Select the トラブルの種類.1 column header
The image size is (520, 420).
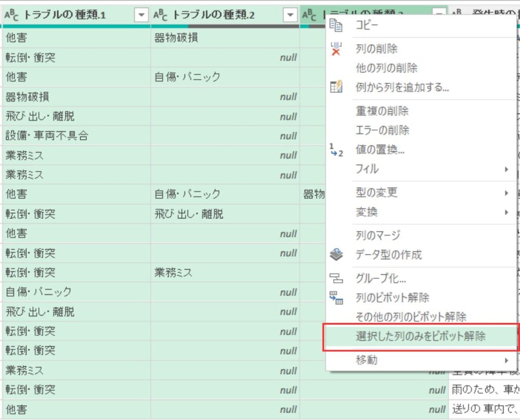tap(76, 15)
